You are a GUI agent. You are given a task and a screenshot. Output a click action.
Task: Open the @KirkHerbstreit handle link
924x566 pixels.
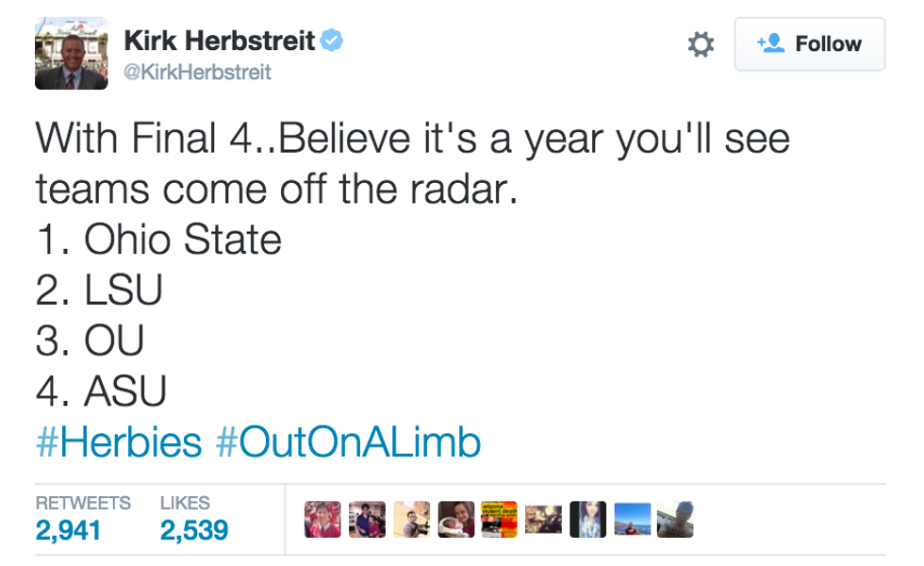[197, 72]
